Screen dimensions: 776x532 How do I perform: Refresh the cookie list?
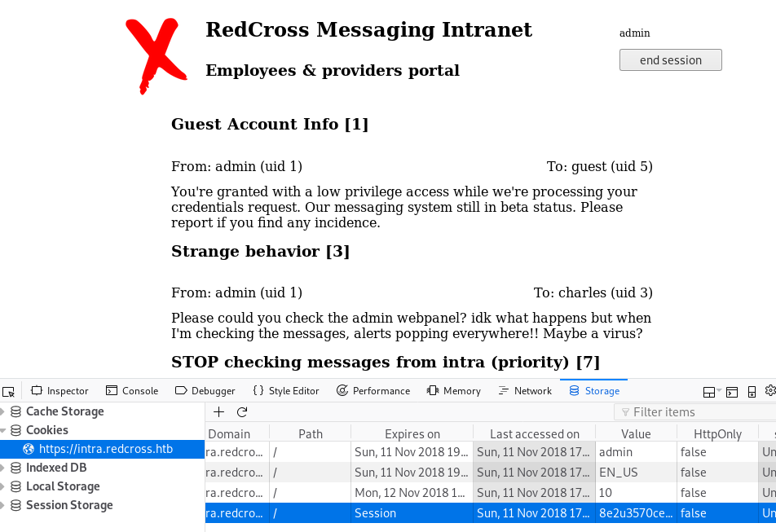tap(241, 412)
